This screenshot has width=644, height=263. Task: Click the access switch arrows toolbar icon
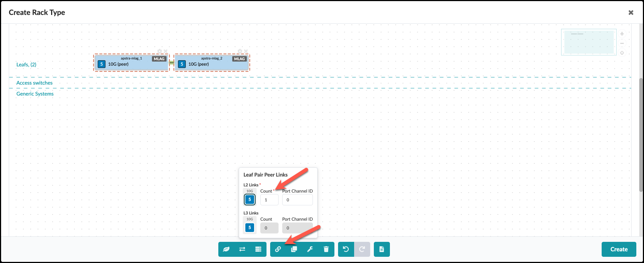coord(242,250)
